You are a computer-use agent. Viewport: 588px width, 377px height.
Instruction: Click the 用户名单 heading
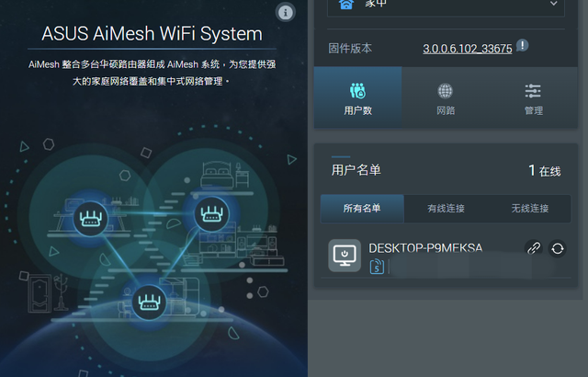pos(356,170)
